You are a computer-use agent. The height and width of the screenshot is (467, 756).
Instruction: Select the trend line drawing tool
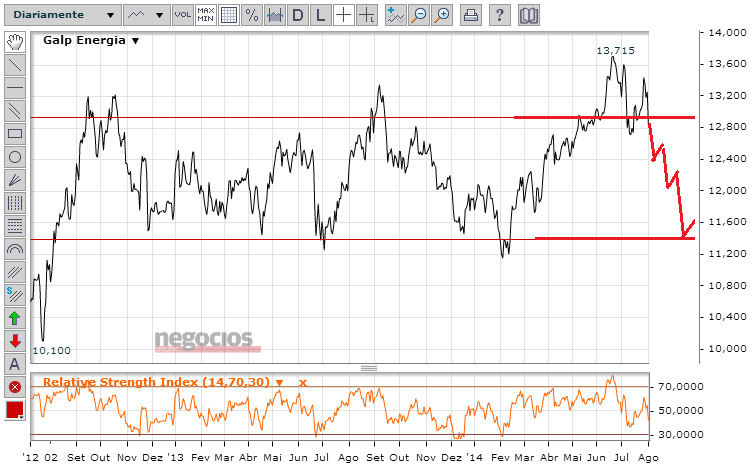[15, 65]
